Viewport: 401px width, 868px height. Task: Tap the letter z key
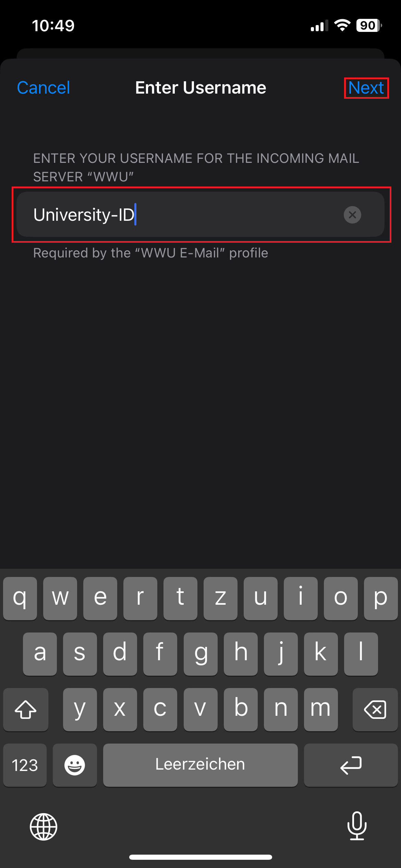coord(220,598)
